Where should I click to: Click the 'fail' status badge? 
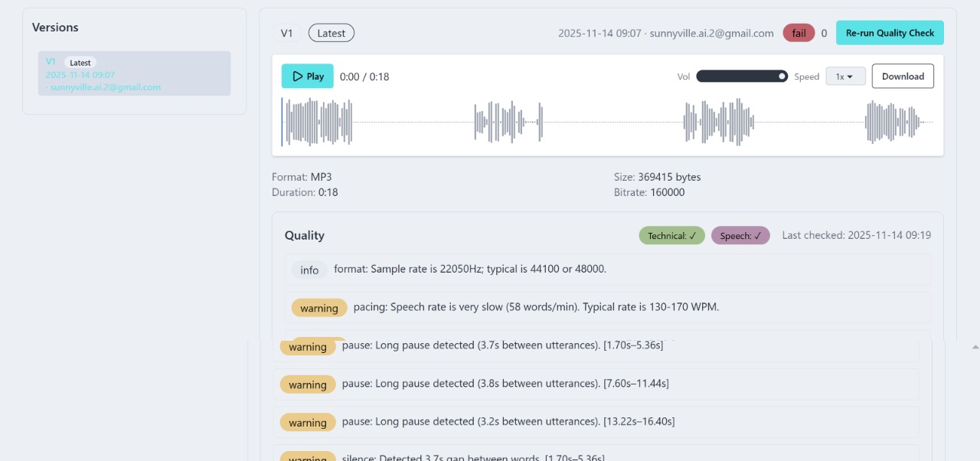[x=799, y=33]
